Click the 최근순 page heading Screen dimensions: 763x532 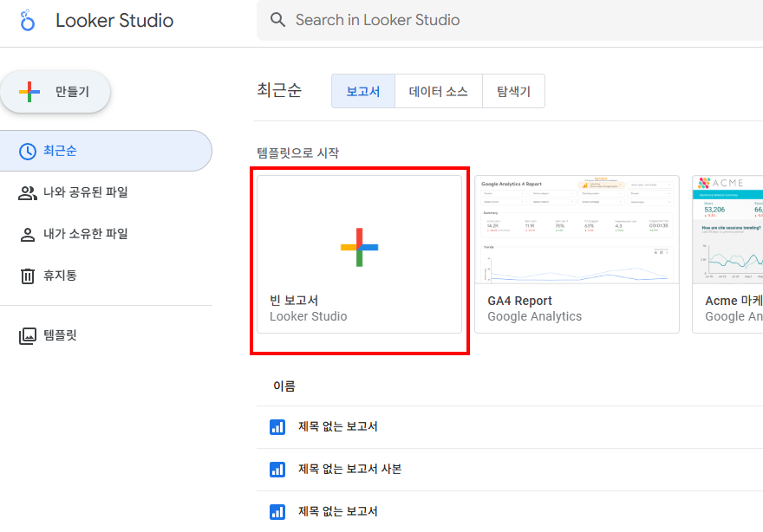279,90
